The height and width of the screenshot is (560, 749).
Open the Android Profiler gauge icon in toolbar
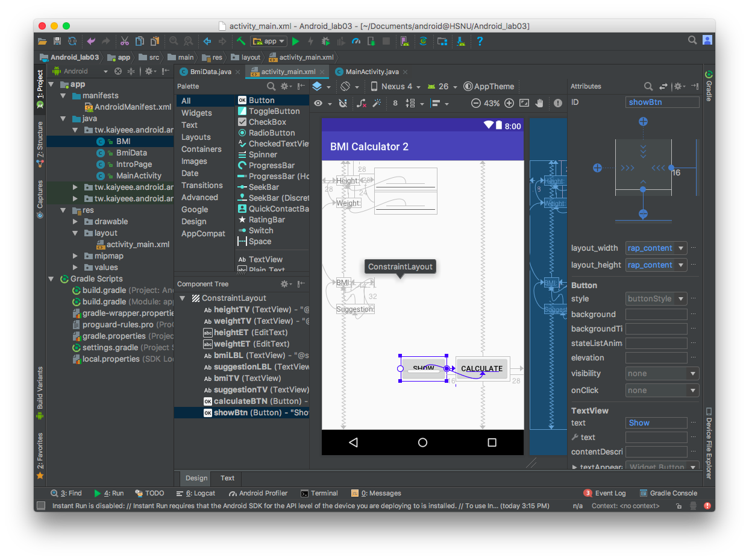[x=356, y=41]
